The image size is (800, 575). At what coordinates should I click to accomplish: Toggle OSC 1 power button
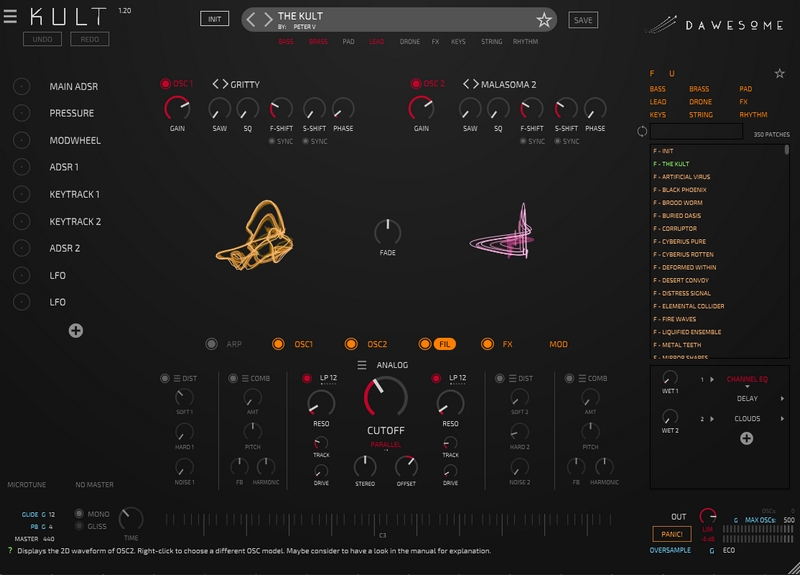coord(166,84)
